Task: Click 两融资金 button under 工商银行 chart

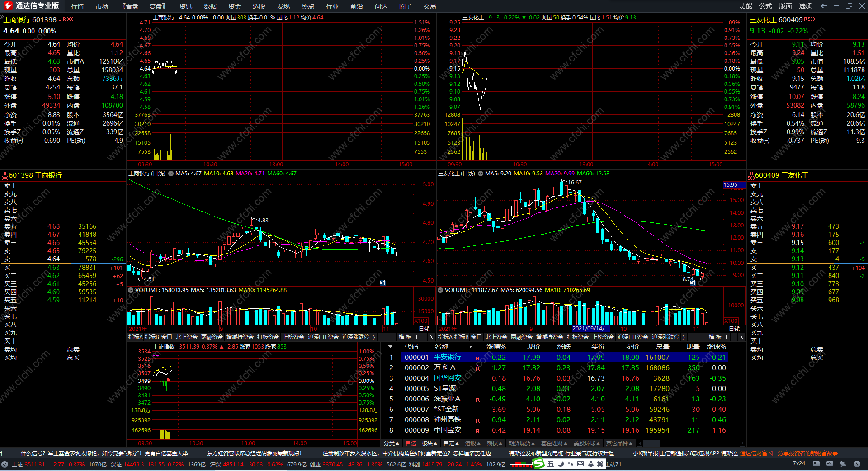Action: pyautogui.click(x=212, y=337)
